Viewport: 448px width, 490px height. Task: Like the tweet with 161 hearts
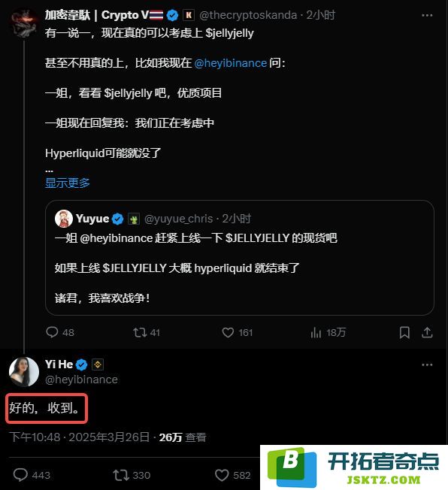coord(228,332)
